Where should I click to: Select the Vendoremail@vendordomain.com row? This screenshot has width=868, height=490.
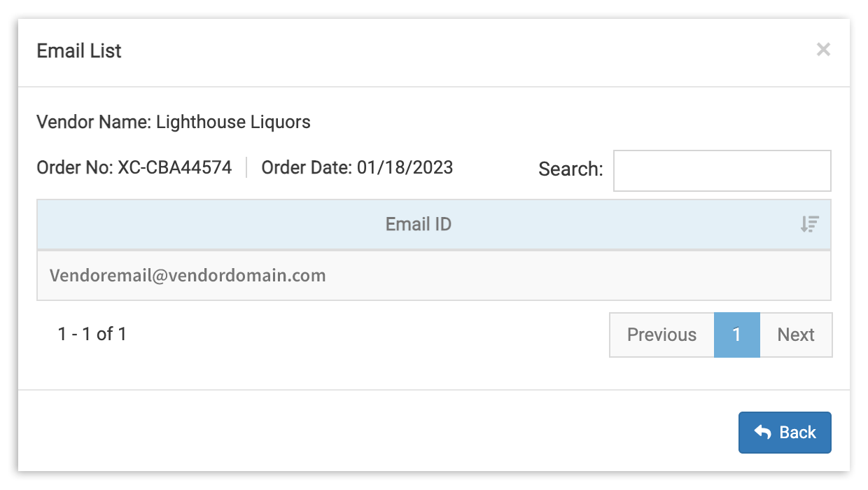click(x=433, y=275)
